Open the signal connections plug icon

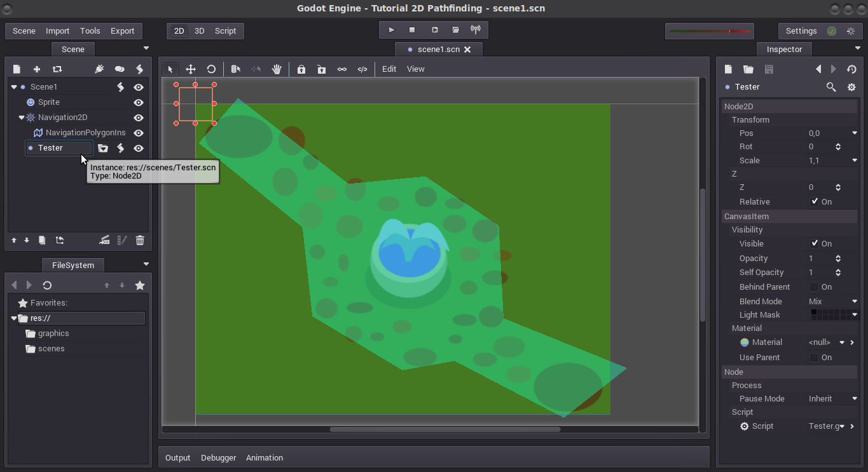99,69
